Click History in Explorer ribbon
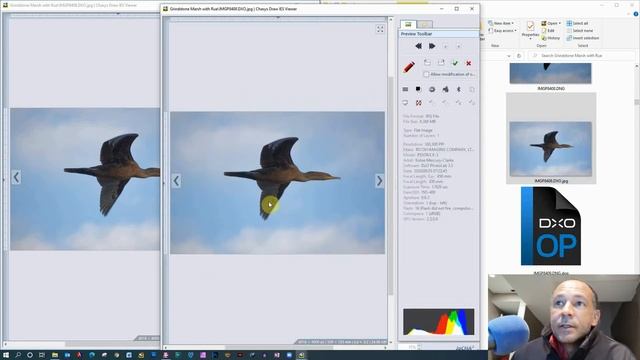 (551, 38)
